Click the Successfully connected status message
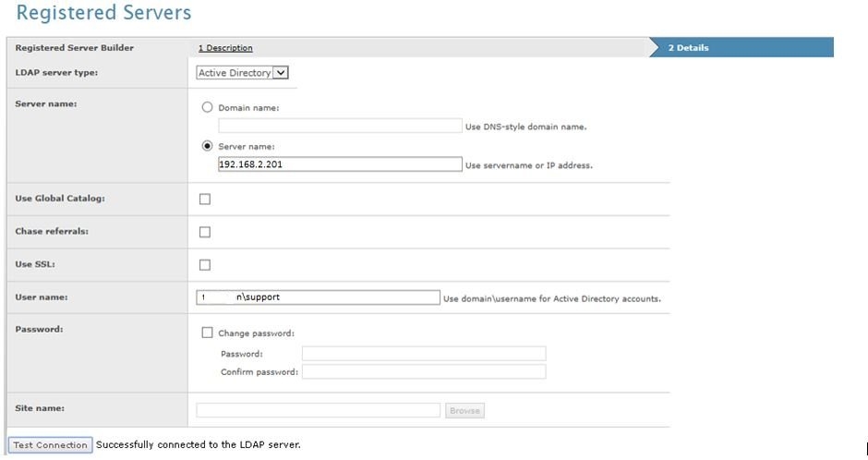 point(199,445)
